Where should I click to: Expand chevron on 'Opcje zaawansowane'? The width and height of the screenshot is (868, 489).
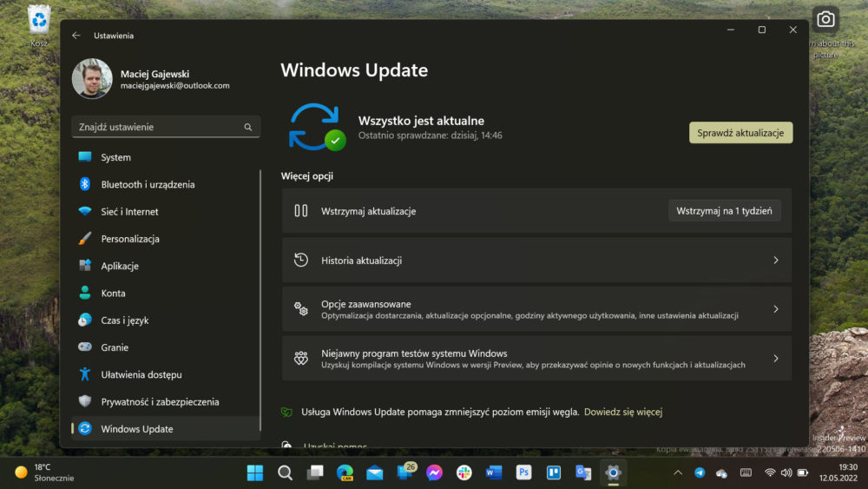pos(775,309)
